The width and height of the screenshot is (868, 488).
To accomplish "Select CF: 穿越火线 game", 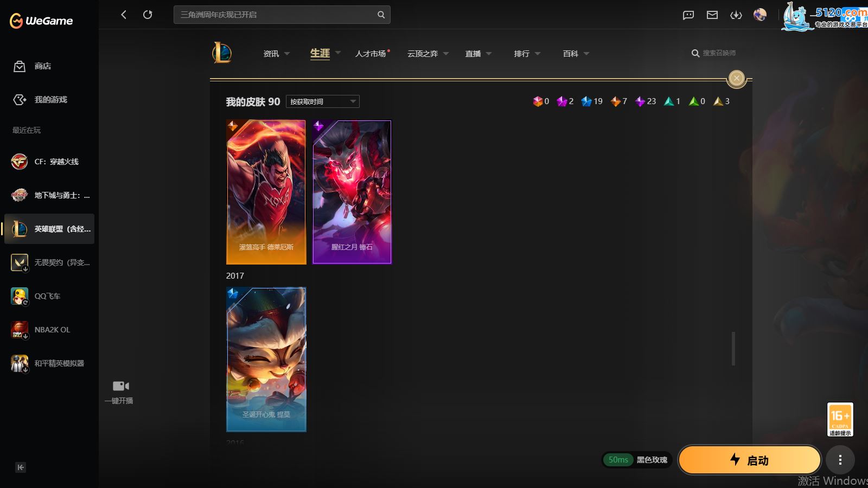I will [49, 162].
